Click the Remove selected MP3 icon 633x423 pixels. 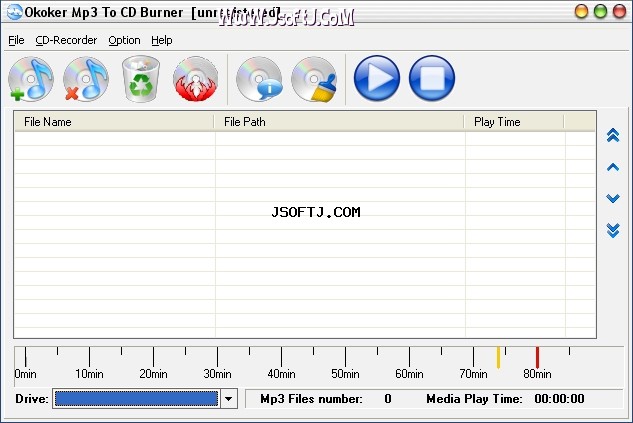[x=86, y=79]
